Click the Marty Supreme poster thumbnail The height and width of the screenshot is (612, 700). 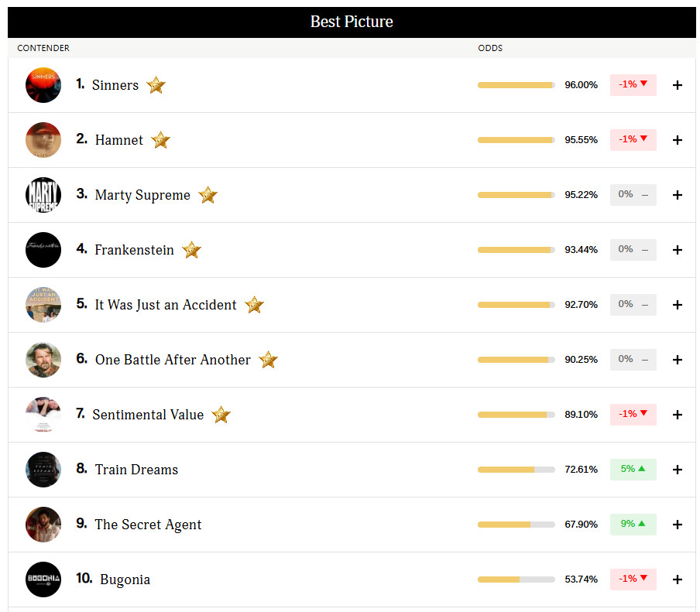pos(43,195)
